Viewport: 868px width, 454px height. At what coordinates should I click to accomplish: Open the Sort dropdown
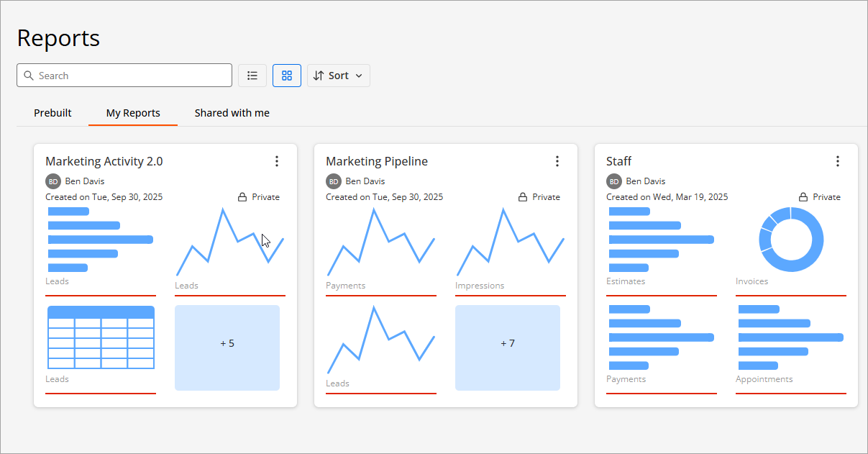(x=339, y=76)
